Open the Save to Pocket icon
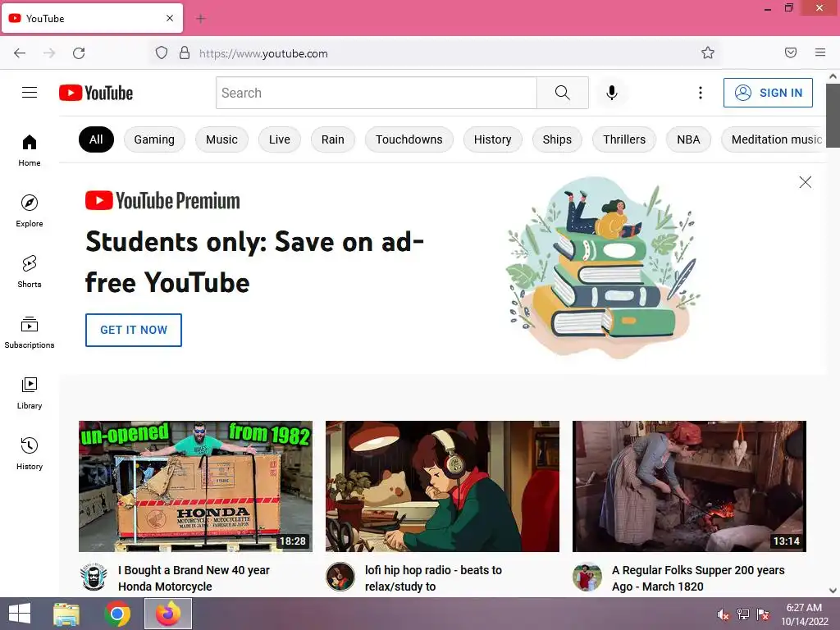840x630 pixels. tap(791, 52)
